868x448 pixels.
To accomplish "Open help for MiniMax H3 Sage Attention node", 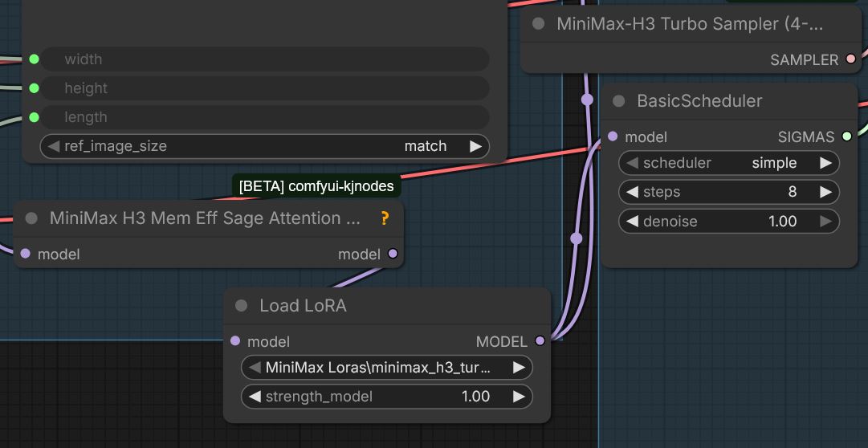I will click(385, 218).
